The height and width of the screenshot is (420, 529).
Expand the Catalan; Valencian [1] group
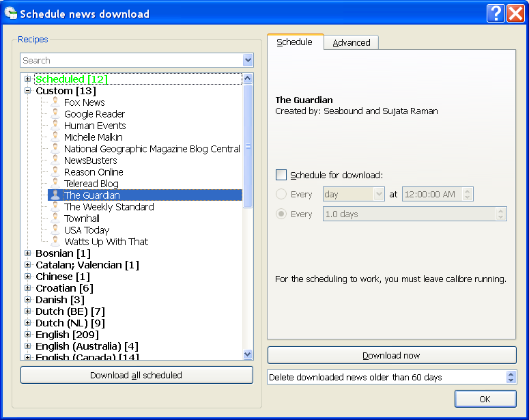[x=28, y=265]
